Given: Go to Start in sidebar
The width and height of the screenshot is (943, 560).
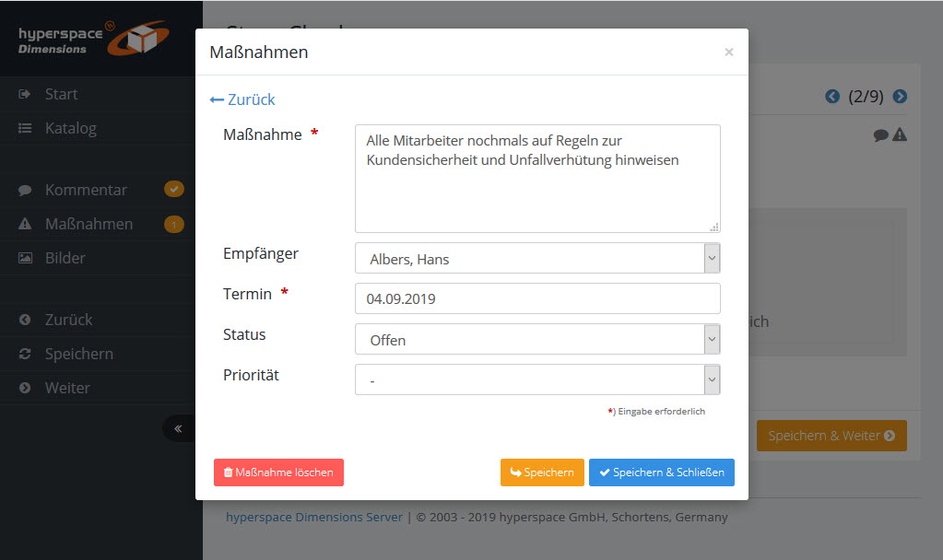Looking at the screenshot, I should (61, 94).
